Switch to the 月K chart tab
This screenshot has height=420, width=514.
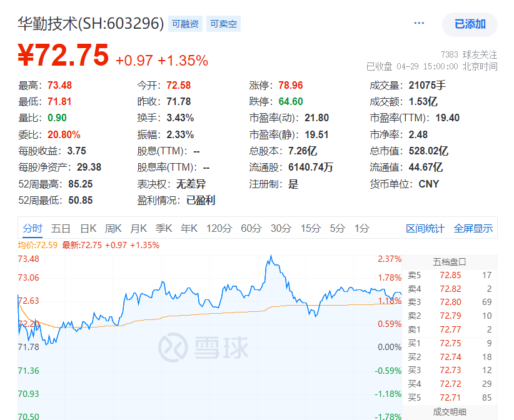[138, 228]
